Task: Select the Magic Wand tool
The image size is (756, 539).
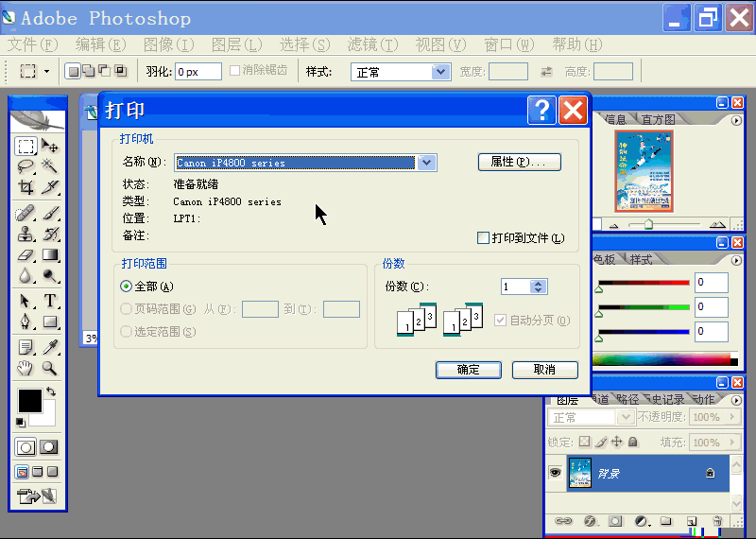Action: tap(50, 167)
